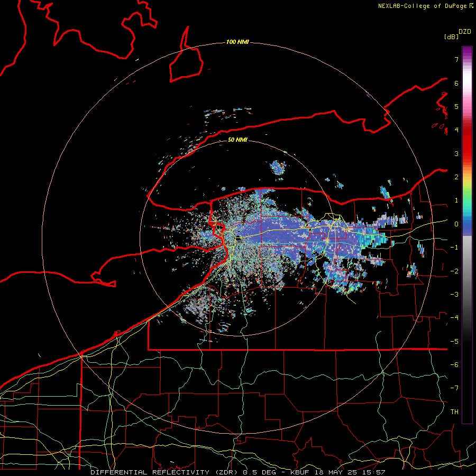Click the 6 value on the color scale
This screenshot has width=476, height=476.
(x=456, y=83)
